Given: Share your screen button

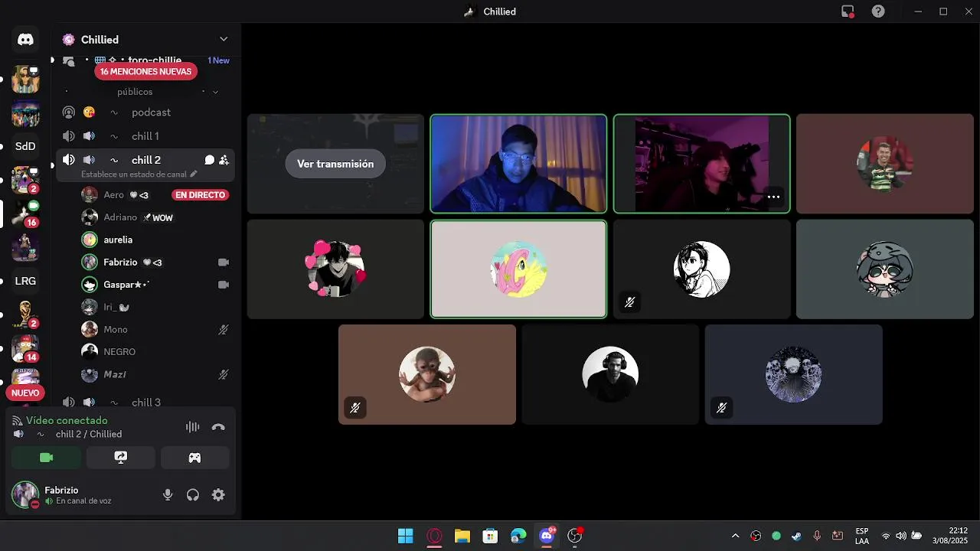Looking at the screenshot, I should tap(120, 458).
